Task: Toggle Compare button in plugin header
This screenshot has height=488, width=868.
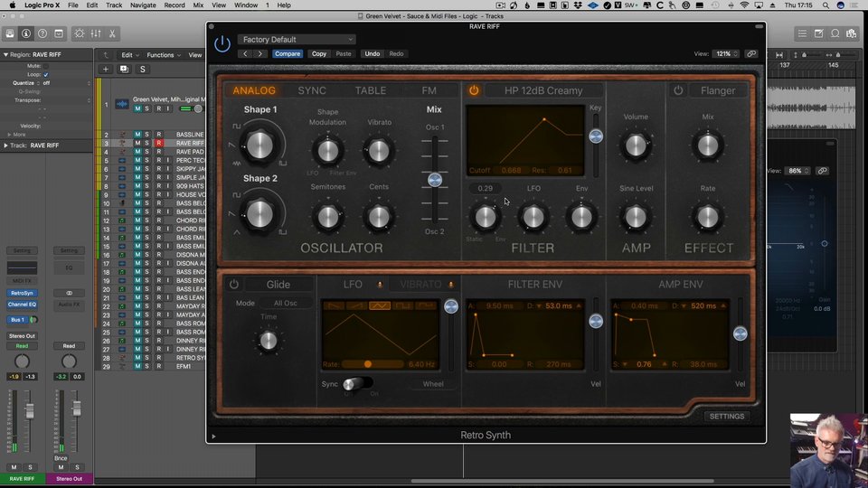Action: point(288,53)
